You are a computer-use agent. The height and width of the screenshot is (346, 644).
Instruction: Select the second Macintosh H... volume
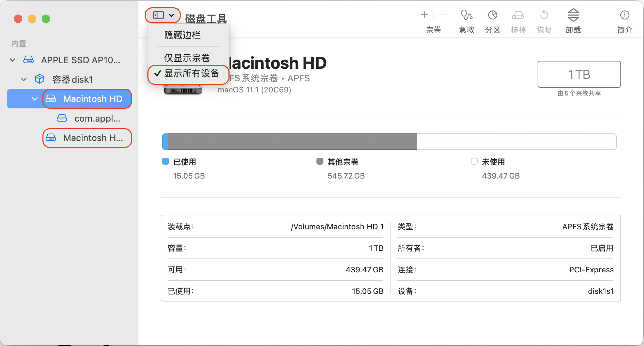pos(93,138)
